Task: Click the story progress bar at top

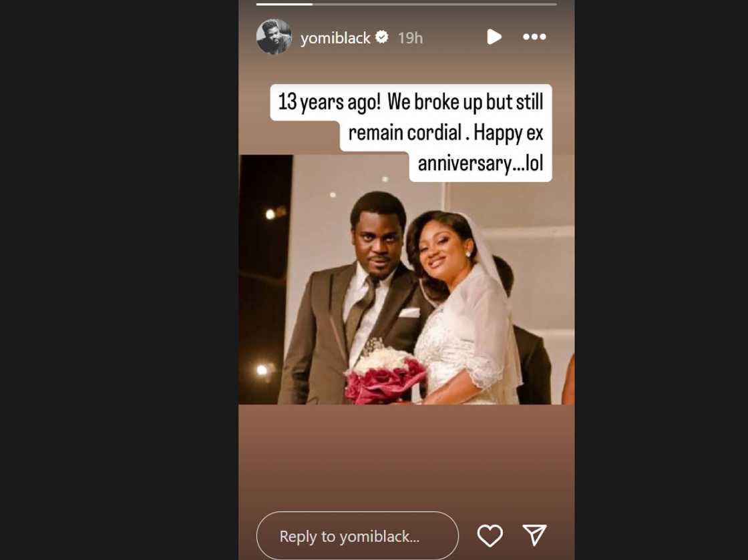Action: click(x=407, y=5)
